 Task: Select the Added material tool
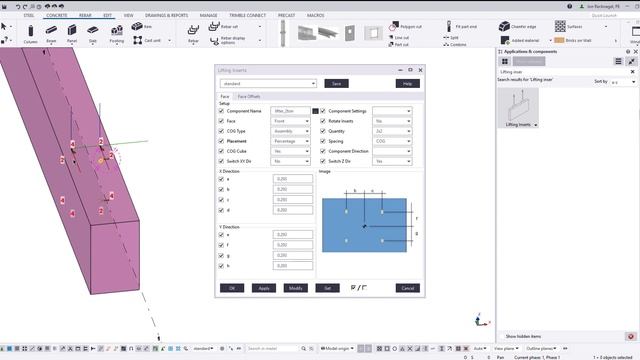(x=520, y=40)
